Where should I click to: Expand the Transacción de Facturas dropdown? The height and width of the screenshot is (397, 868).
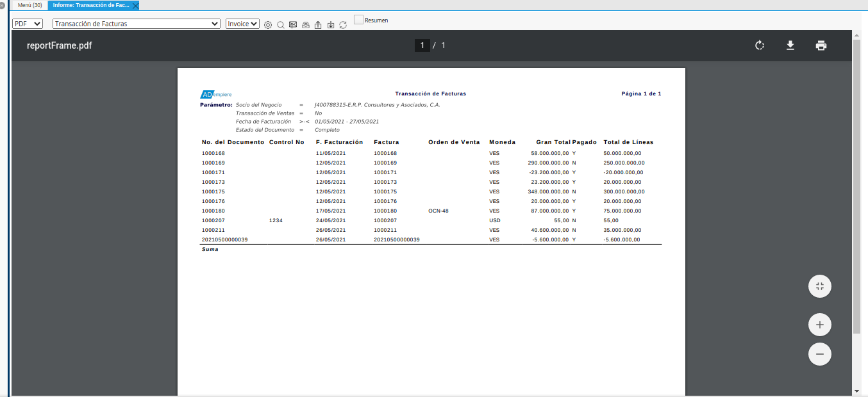[x=137, y=24]
